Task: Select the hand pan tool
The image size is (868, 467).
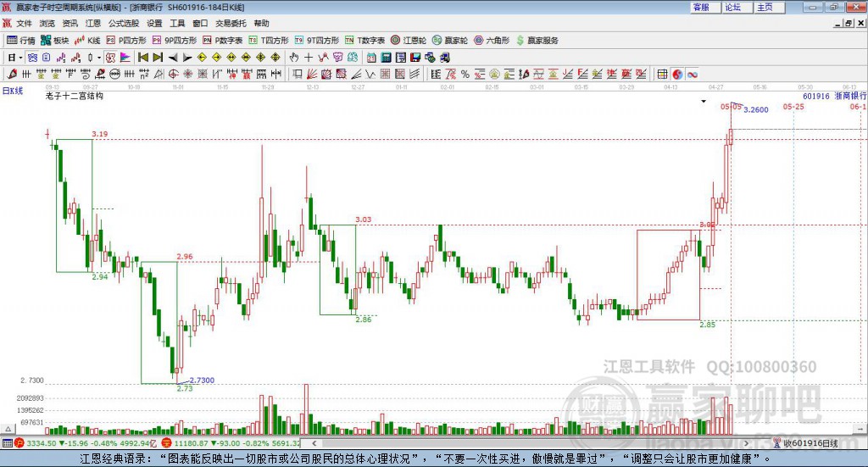Action: tap(294, 58)
